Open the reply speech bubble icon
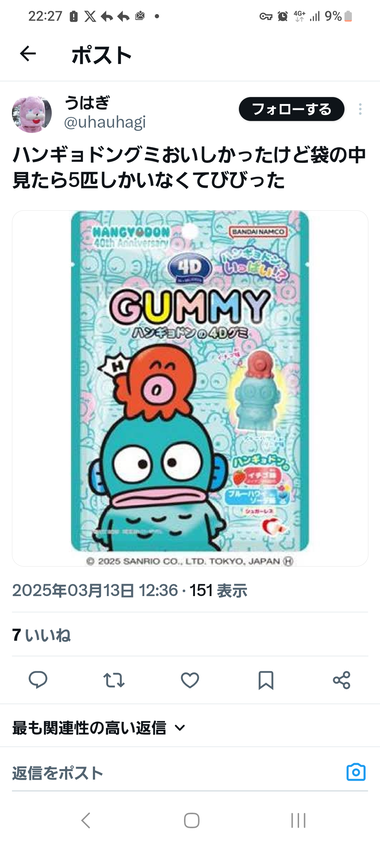 click(x=38, y=680)
